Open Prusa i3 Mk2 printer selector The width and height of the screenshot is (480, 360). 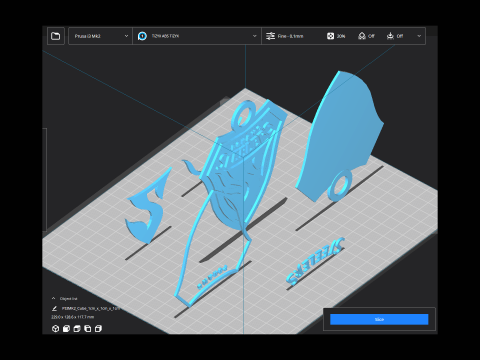coord(100,36)
